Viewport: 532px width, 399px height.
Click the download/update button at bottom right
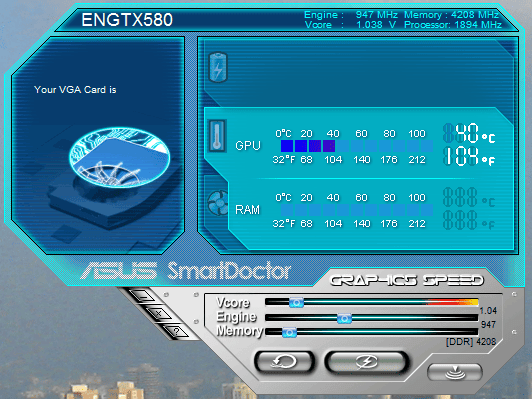pos(455,372)
